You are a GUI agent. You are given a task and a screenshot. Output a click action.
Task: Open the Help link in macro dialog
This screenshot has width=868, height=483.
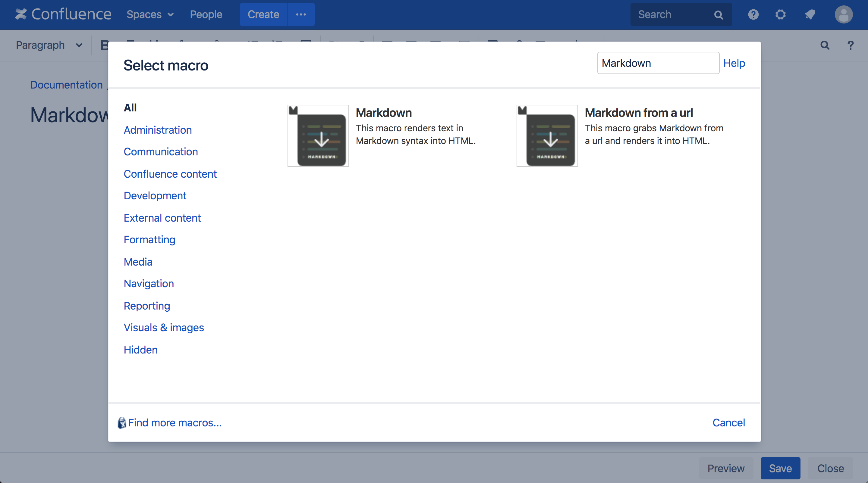(x=734, y=63)
